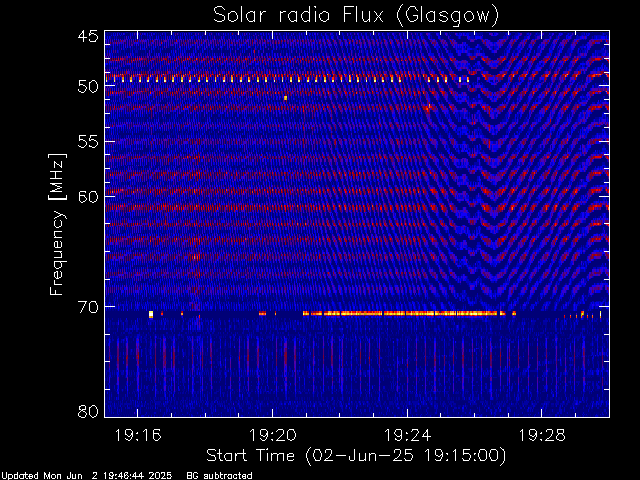Click the bright yellow burst near 19:16 at 70 MHz
The image size is (640, 480).
tap(151, 314)
